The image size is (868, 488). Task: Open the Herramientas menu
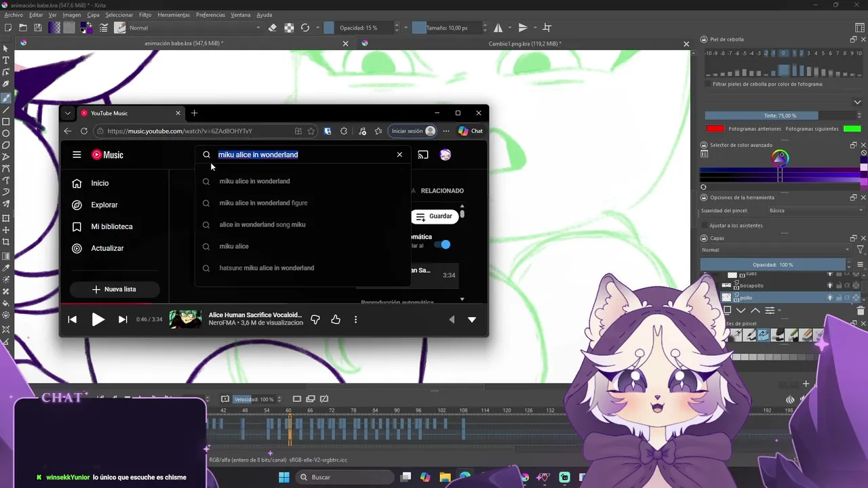click(174, 15)
